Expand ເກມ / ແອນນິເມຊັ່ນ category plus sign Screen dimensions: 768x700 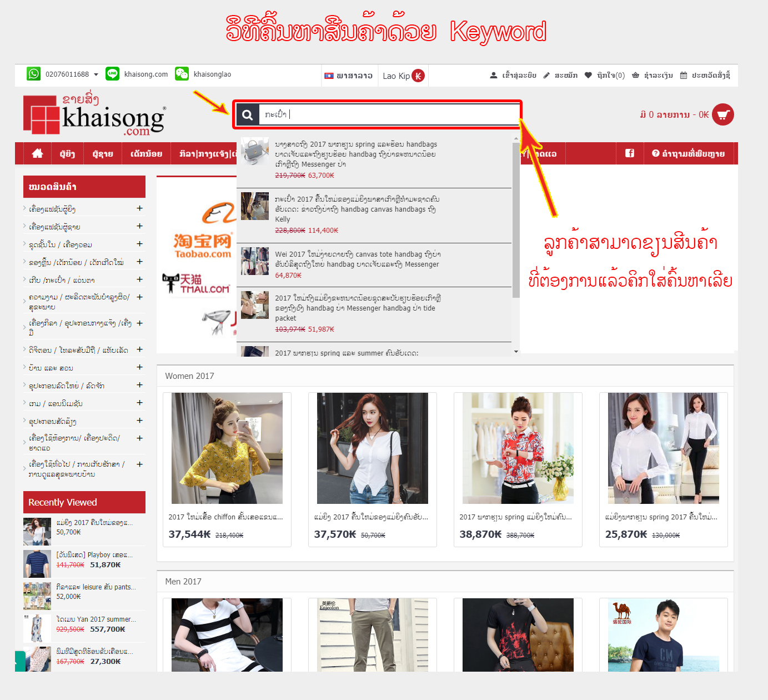point(139,403)
